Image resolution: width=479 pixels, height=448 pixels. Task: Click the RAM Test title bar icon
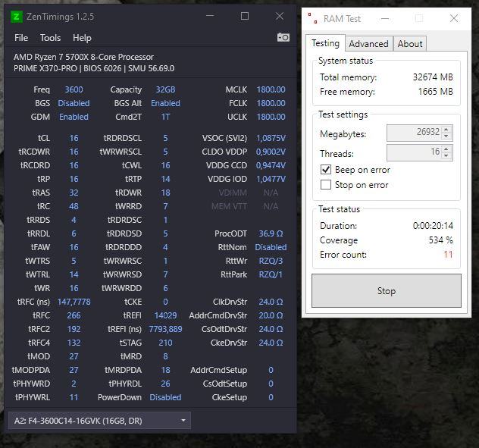pos(312,18)
